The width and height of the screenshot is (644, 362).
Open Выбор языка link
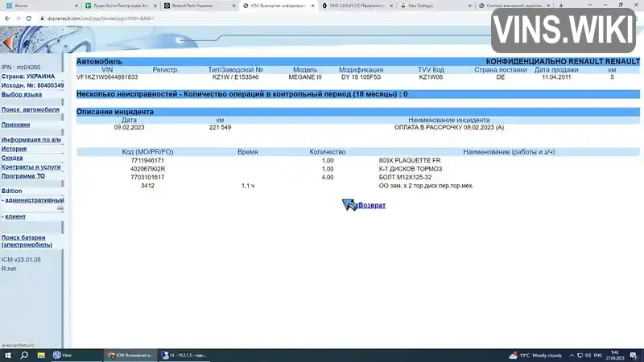click(22, 94)
